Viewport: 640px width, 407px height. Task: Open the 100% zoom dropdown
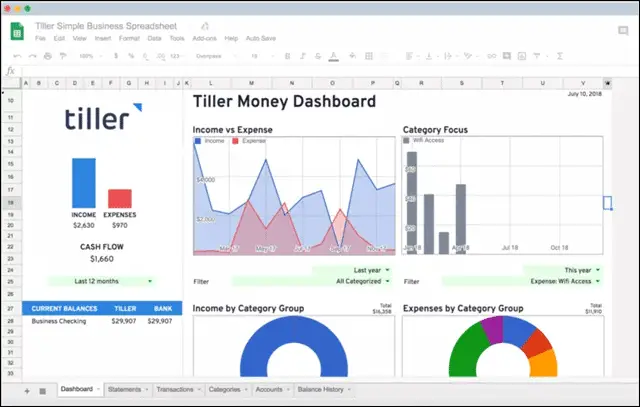pos(91,56)
